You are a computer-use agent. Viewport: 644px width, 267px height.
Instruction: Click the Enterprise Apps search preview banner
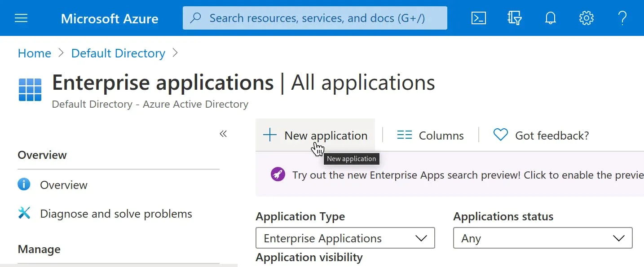pos(450,174)
